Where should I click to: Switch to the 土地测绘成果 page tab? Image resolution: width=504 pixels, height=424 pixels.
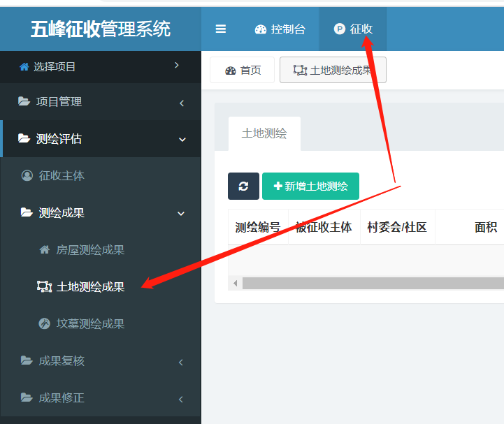tap(333, 70)
